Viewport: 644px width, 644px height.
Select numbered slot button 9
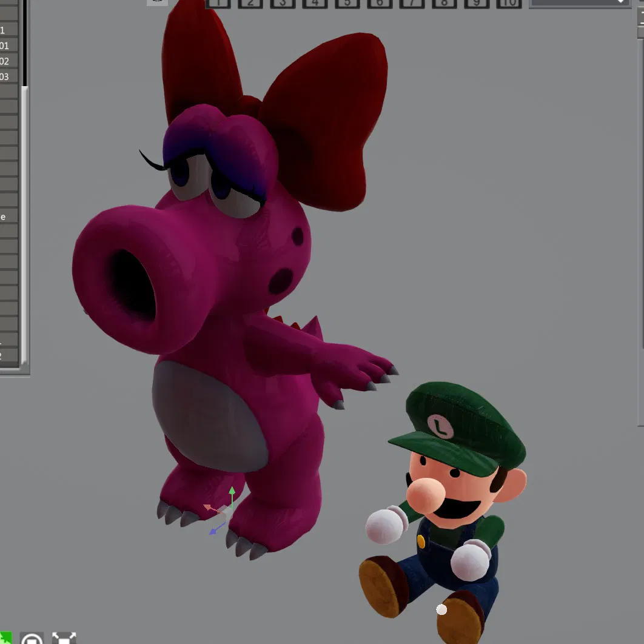(x=477, y=4)
